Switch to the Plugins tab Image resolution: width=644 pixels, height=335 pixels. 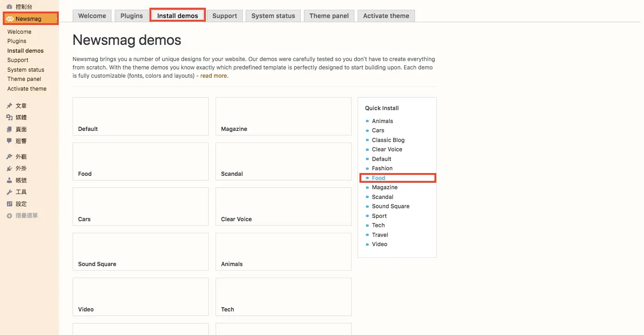click(132, 16)
